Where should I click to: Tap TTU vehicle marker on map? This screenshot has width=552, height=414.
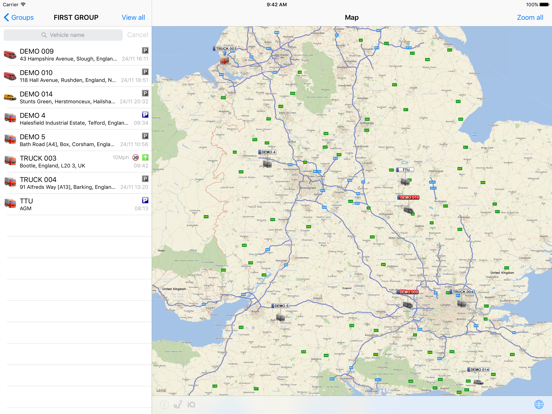pos(405,181)
